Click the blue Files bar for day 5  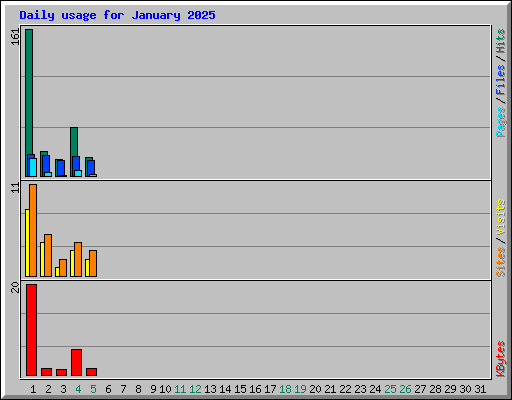pos(91,167)
